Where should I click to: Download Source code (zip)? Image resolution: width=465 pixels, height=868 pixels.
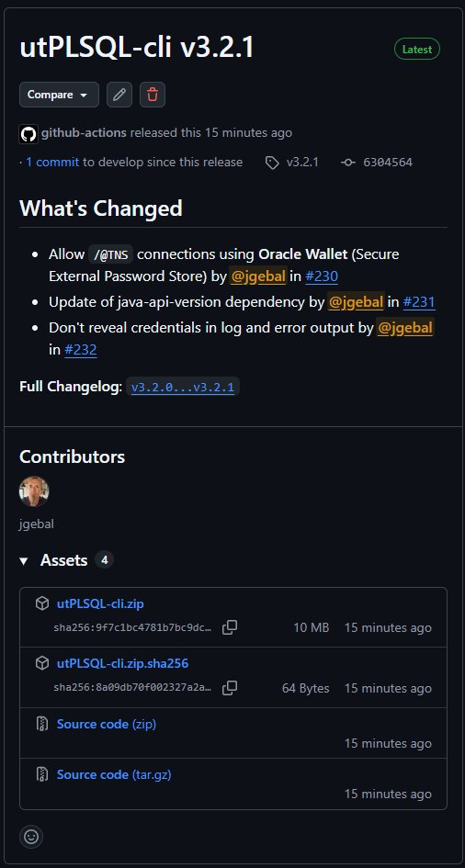[x=107, y=724]
